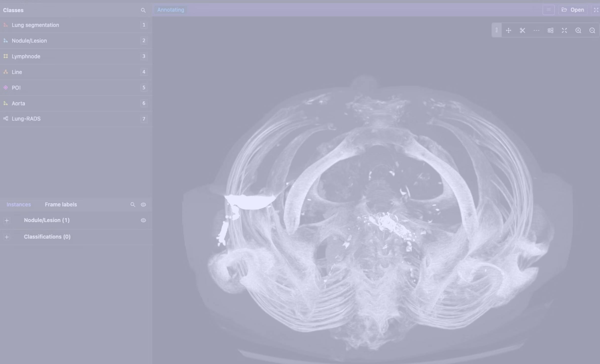Select the Line class

[76, 72]
